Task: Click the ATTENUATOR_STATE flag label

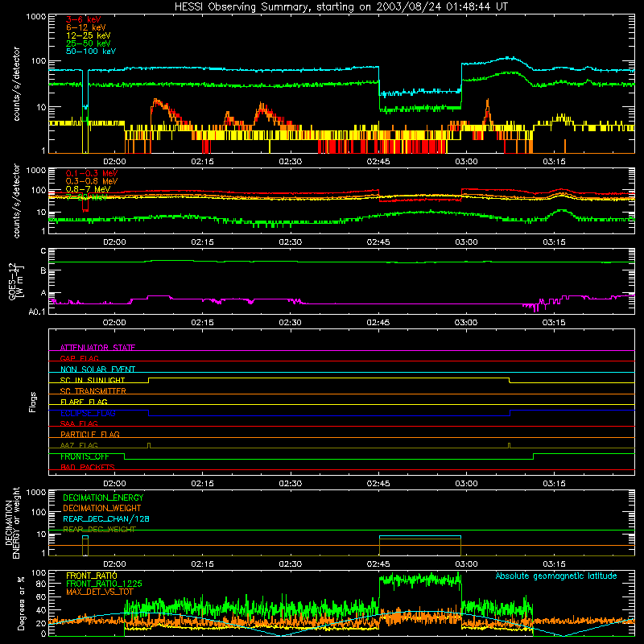Action: (x=97, y=348)
